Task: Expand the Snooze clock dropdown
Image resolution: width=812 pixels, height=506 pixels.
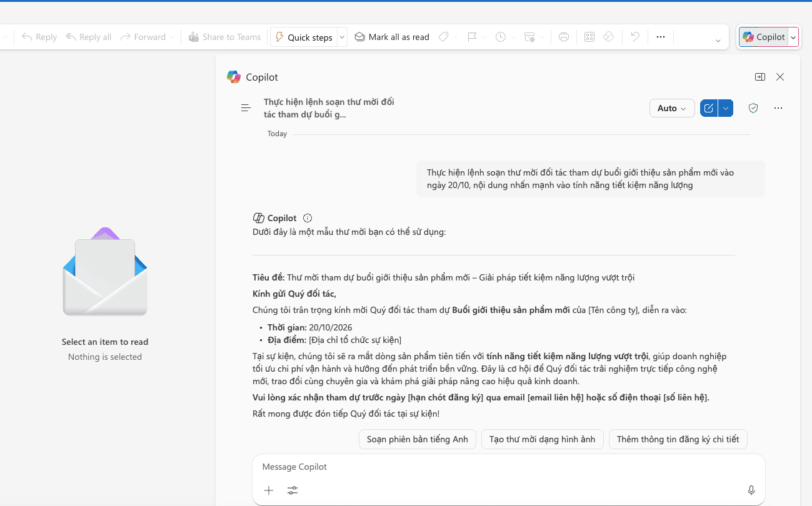Action: click(513, 37)
